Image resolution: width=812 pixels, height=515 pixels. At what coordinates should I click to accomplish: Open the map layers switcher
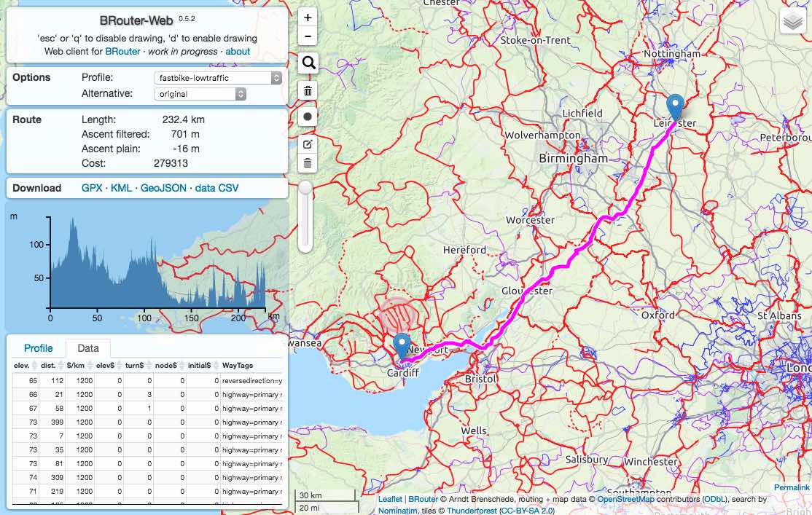pos(792,23)
